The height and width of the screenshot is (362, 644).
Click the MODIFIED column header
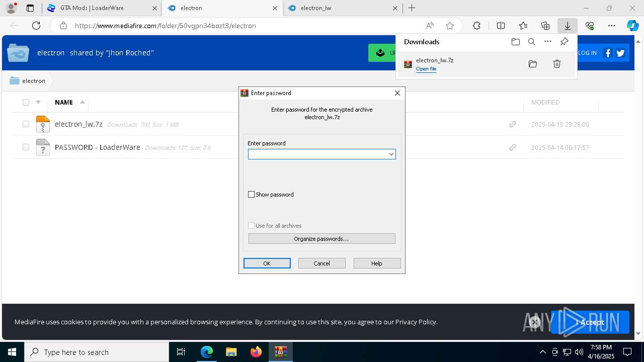point(545,102)
